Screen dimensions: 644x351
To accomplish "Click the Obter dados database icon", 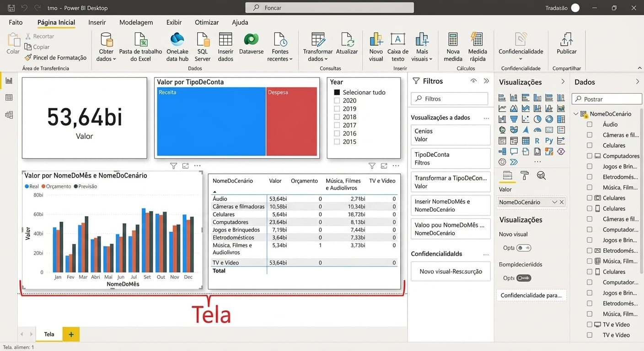I will click(107, 40).
